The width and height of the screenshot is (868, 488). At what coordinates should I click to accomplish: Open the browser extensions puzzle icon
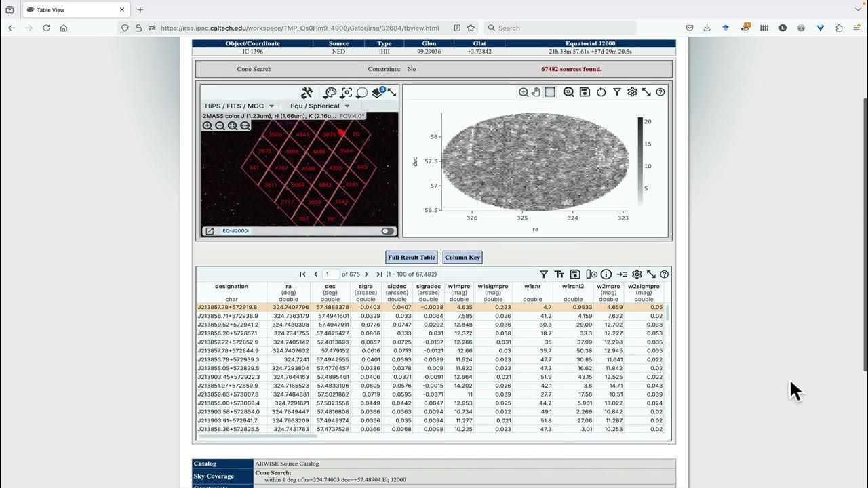[x=839, y=28]
